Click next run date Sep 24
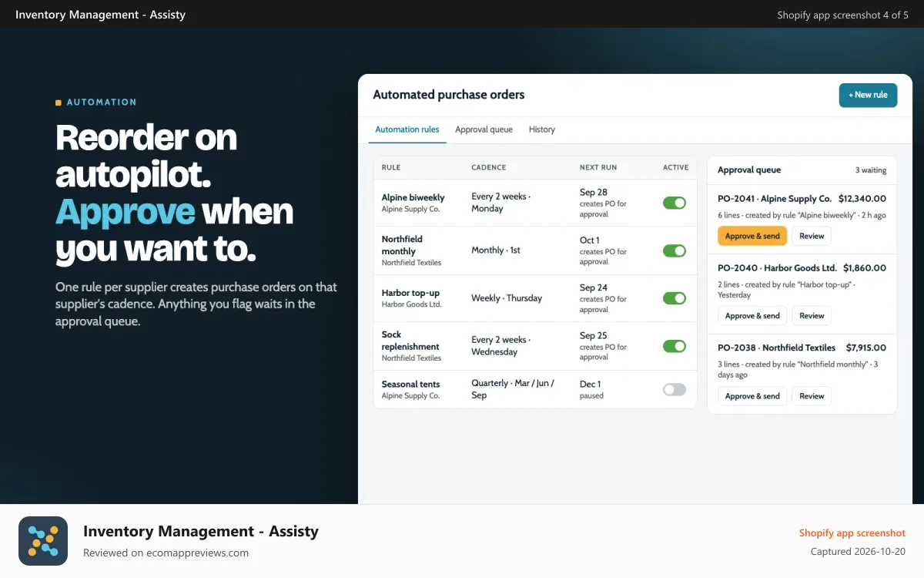The height and width of the screenshot is (578, 924). [594, 287]
